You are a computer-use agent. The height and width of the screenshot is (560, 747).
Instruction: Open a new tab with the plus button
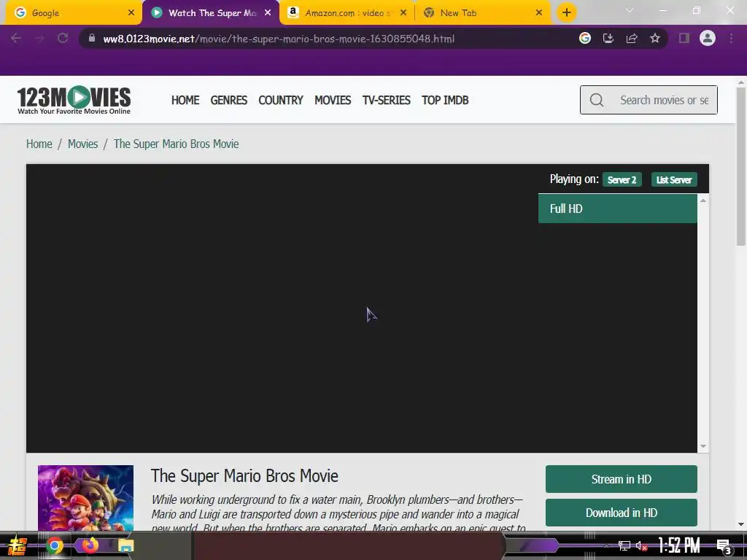click(x=566, y=12)
